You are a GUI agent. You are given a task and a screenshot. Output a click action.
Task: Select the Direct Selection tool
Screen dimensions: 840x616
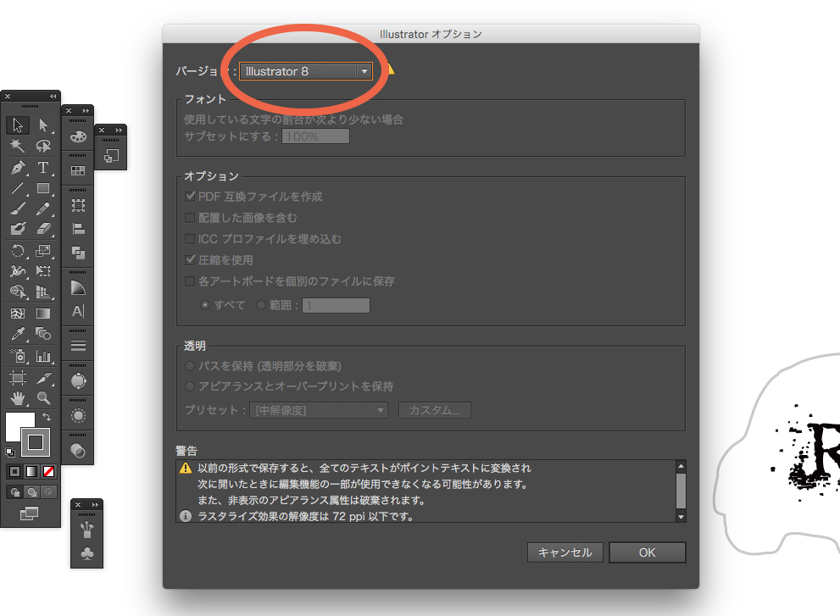coord(43,125)
